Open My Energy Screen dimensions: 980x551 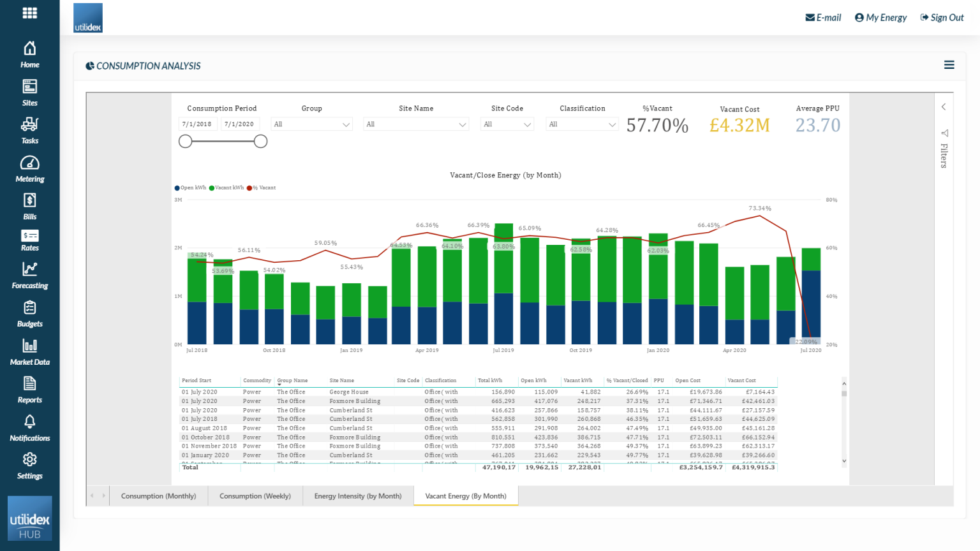[880, 17]
